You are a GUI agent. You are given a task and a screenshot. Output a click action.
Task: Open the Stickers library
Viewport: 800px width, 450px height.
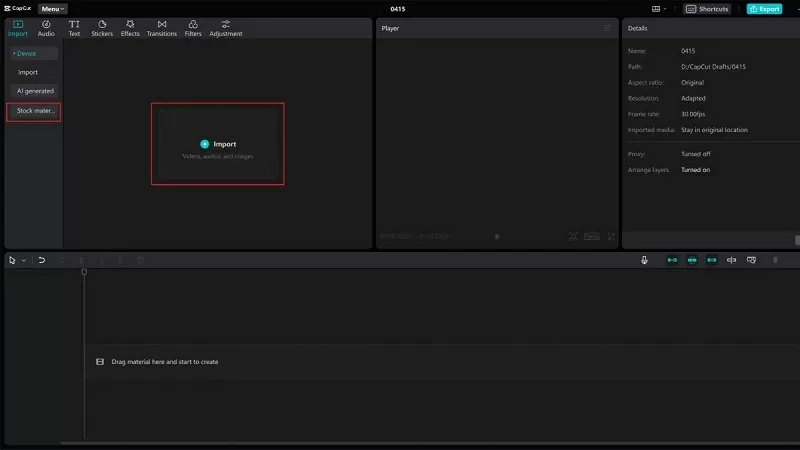[x=102, y=27]
